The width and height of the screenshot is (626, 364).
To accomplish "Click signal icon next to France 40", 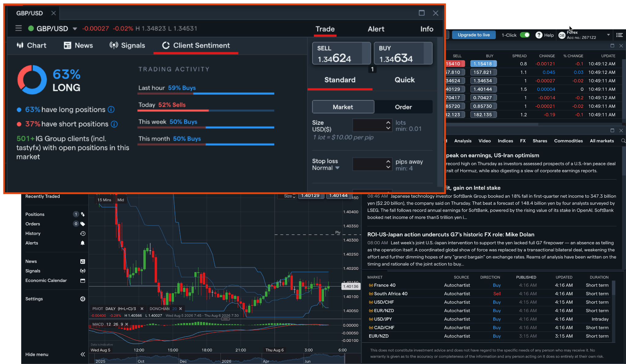I will click(x=371, y=285).
